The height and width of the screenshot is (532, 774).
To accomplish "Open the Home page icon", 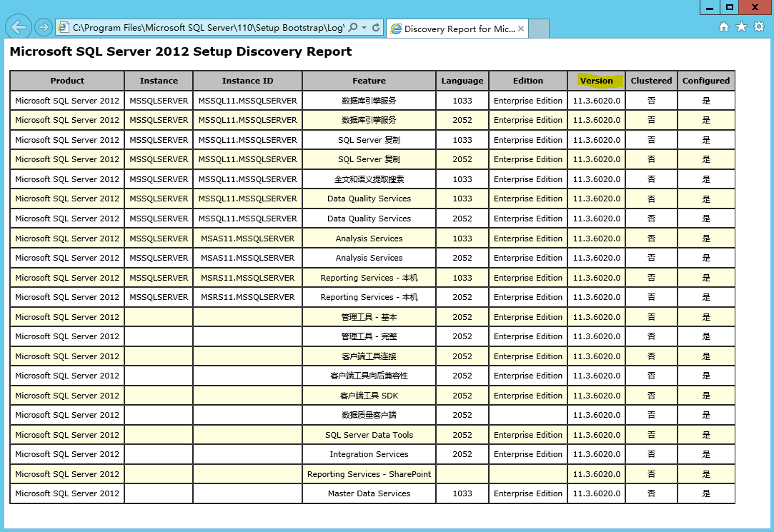I will pos(724,27).
